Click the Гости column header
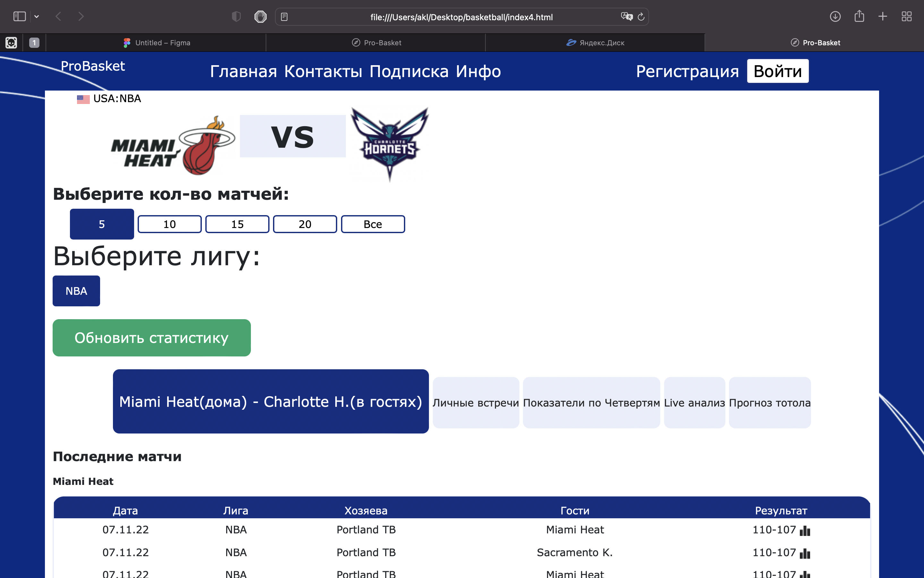Viewport: 924px width, 578px height. tap(575, 510)
